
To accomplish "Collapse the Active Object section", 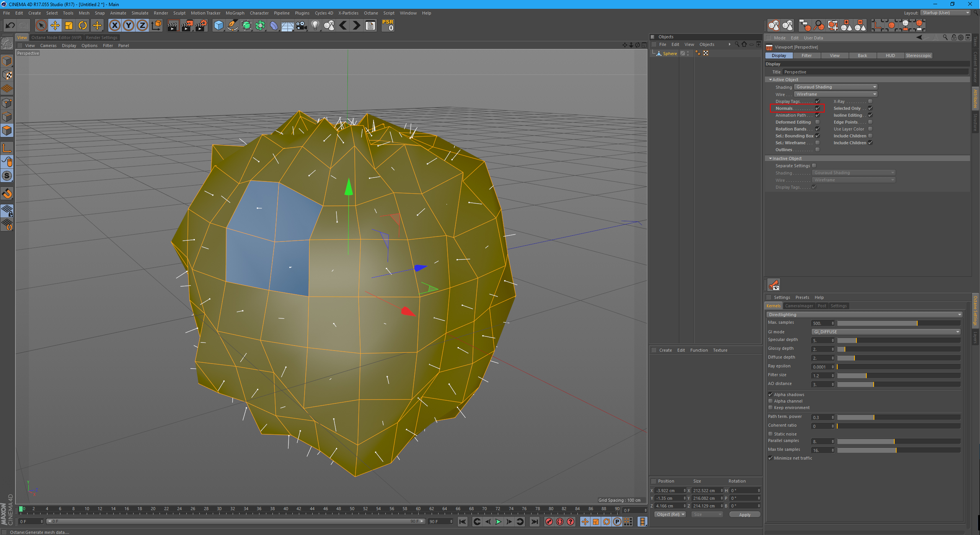I will [771, 80].
